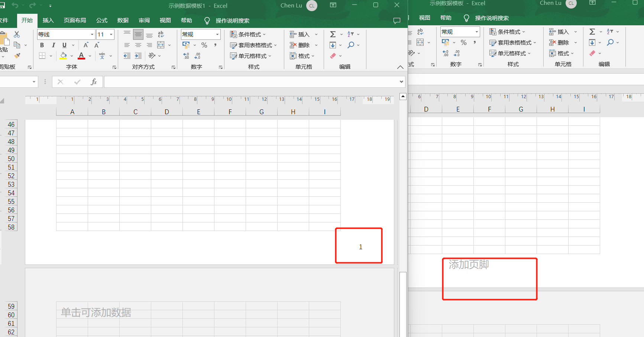Viewport: 644px width, 337px height.
Task: Switch to the 插入 ribbon tab
Action: coord(48,20)
